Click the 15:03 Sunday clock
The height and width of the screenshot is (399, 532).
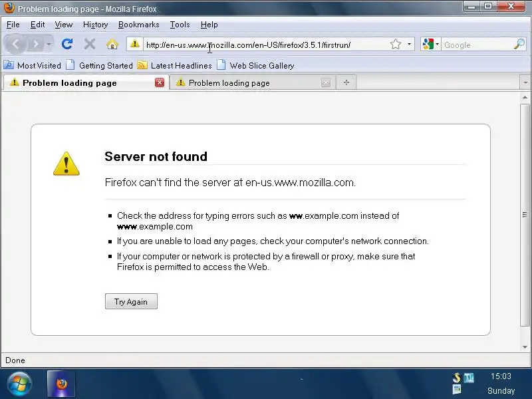501,384
